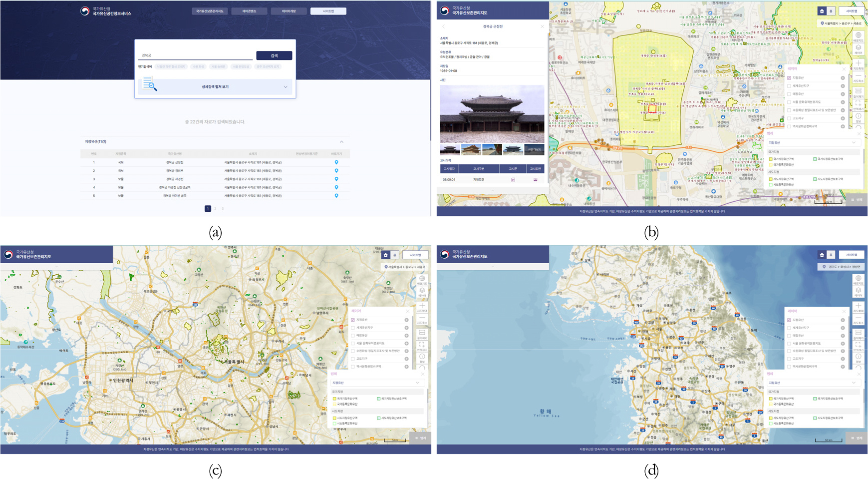Expand 상세검색 펼쳐 보기 detailed search panel
This screenshot has width=868, height=479.
215,87
